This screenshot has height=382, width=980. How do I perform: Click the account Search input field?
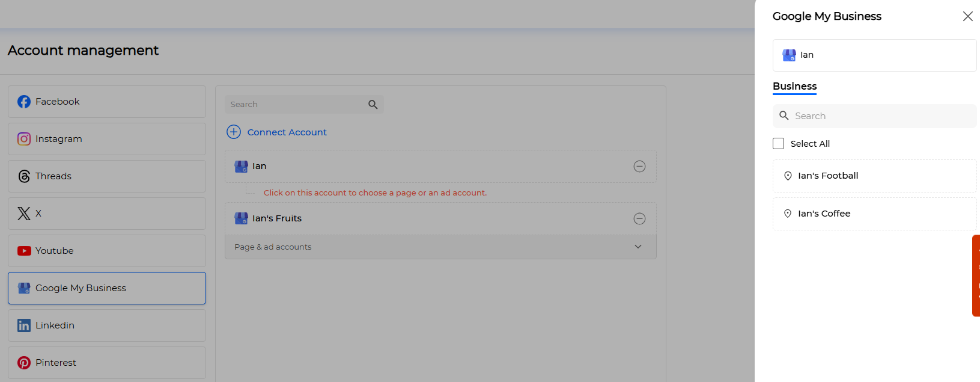pos(304,105)
